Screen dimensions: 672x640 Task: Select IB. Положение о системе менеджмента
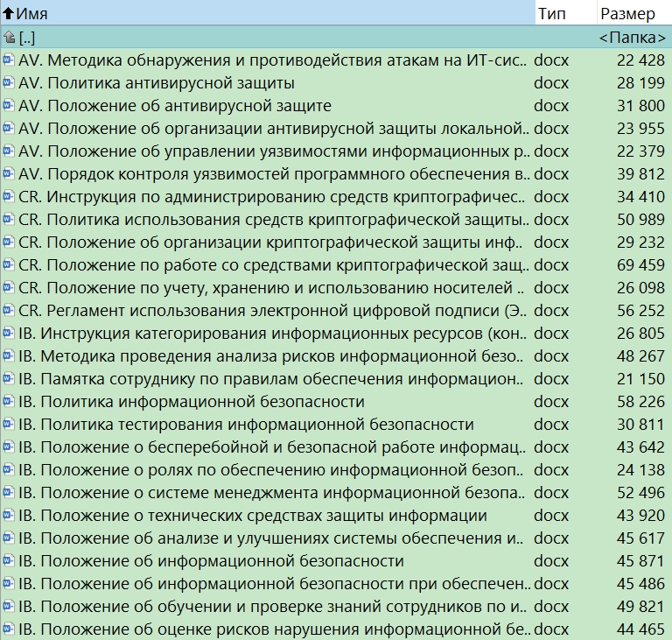(336, 492)
